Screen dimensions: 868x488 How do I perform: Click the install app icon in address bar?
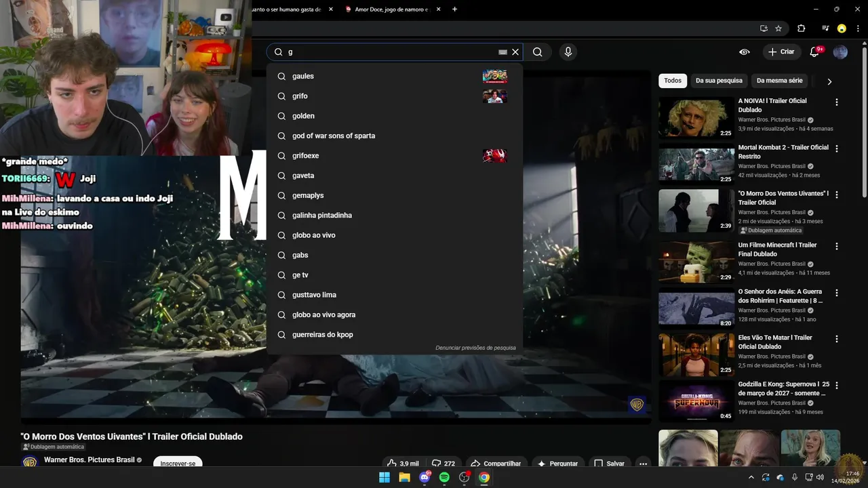[x=764, y=28]
